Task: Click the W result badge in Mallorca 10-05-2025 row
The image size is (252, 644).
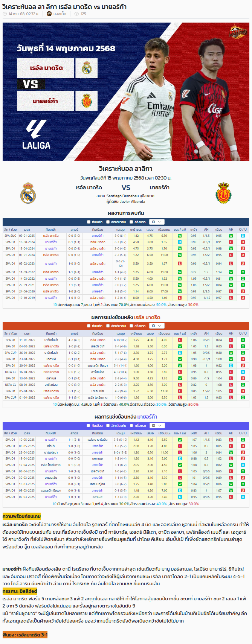Action: click(180, 440)
